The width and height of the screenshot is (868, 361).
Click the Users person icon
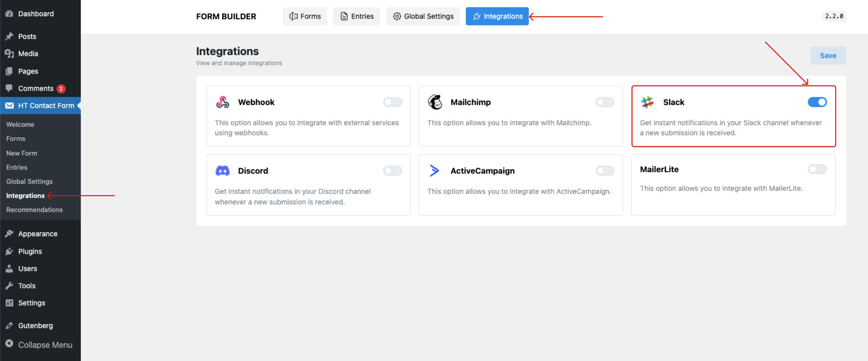(x=9, y=269)
